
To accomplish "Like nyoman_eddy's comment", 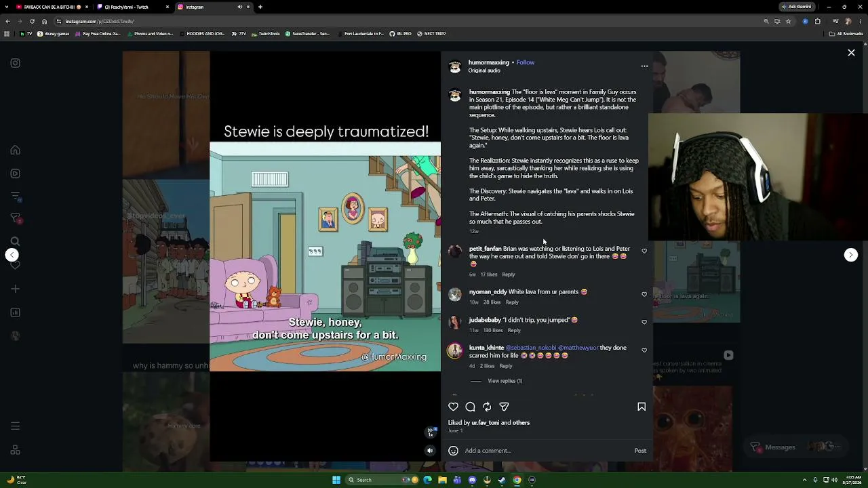I will pos(644,294).
